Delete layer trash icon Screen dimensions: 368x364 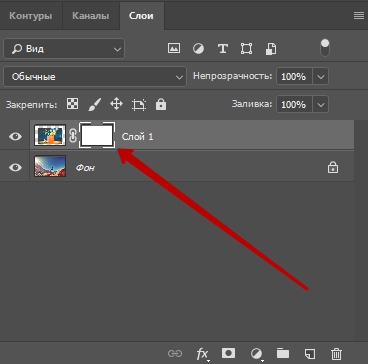[x=337, y=354]
